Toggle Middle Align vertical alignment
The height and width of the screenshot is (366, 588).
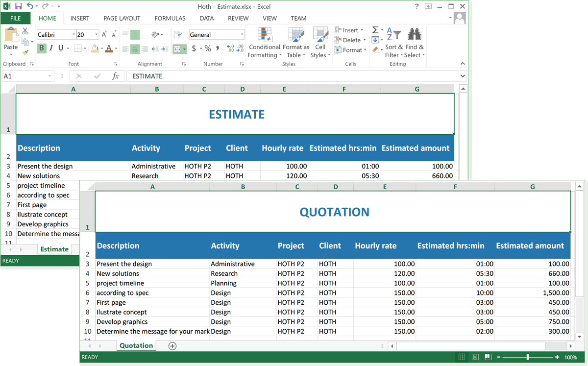coord(135,35)
